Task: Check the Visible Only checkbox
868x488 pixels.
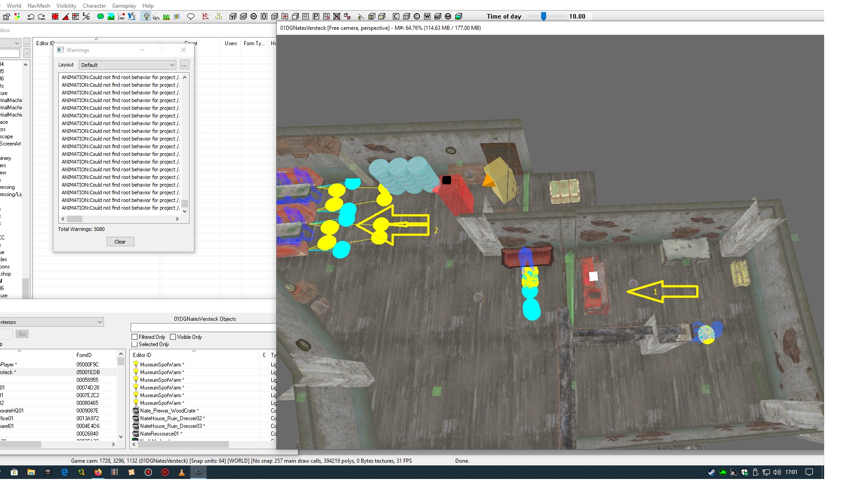Action: tap(173, 337)
